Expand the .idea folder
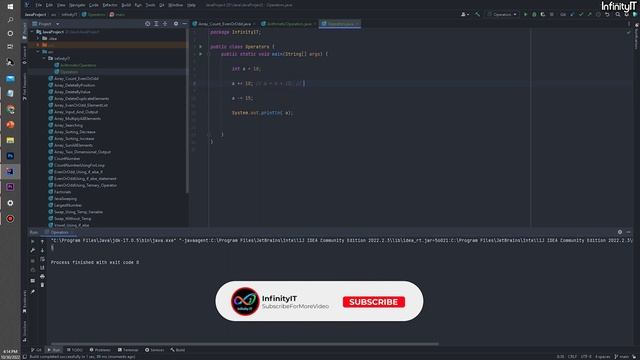Screen dimensions: 640x360 click(38, 38)
